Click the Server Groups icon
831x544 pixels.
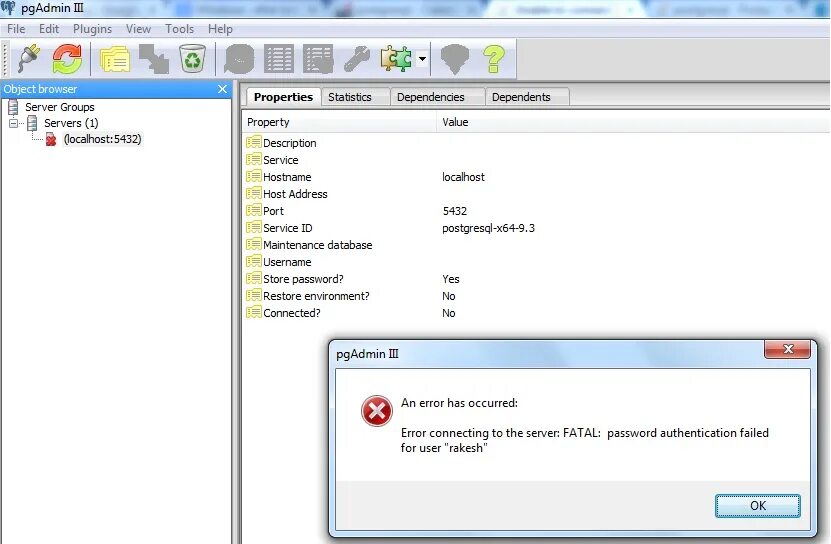click(x=13, y=107)
